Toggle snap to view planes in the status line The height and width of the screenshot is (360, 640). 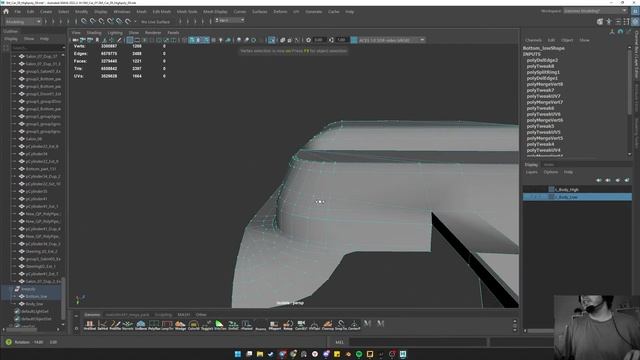pyautogui.click(x=119, y=21)
